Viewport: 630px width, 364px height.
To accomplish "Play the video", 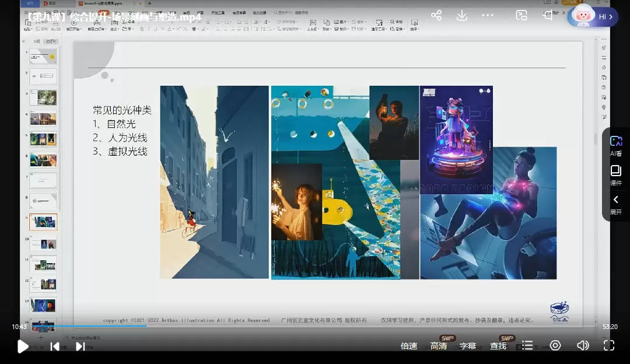I will [x=23, y=346].
